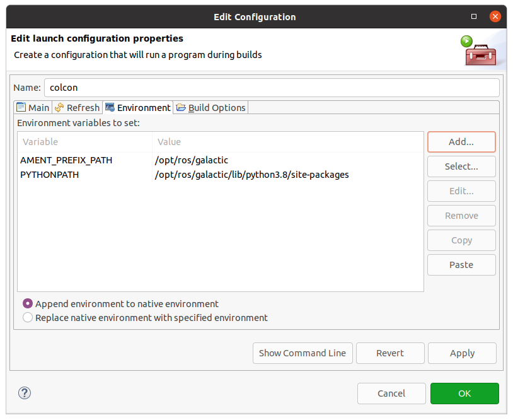Paste an environment variable
513x420 pixels.
(x=461, y=264)
